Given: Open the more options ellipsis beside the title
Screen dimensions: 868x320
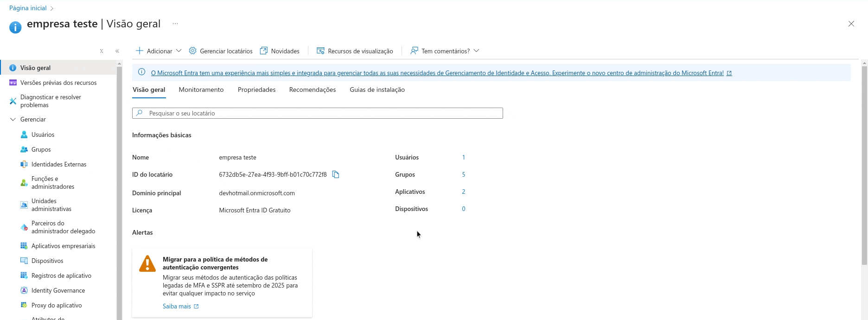Looking at the screenshot, I should tap(175, 24).
